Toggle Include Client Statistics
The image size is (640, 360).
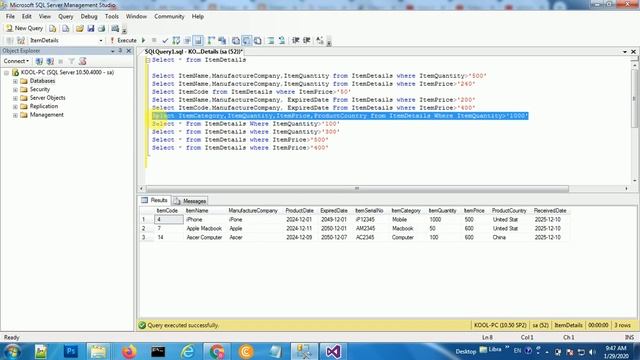tap(222, 40)
